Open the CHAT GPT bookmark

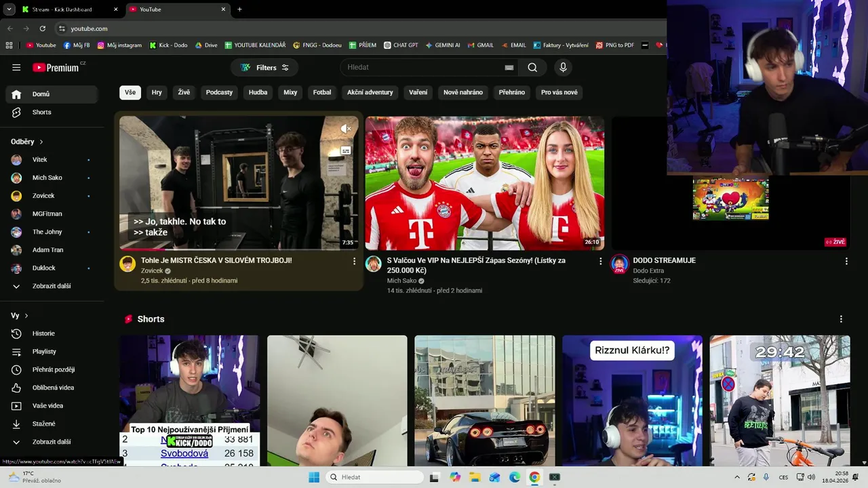(401, 45)
